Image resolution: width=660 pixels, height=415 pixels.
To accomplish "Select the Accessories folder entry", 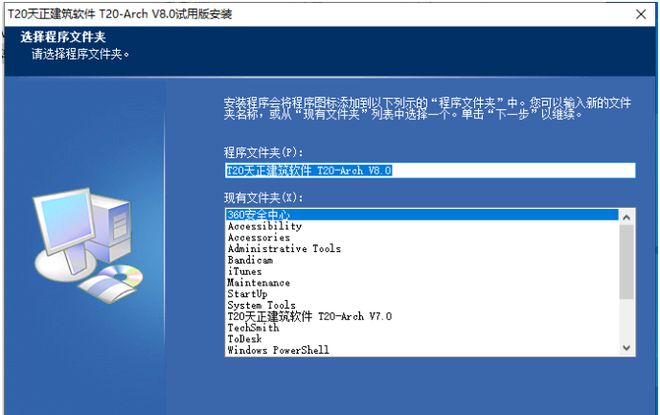I will (422, 237).
